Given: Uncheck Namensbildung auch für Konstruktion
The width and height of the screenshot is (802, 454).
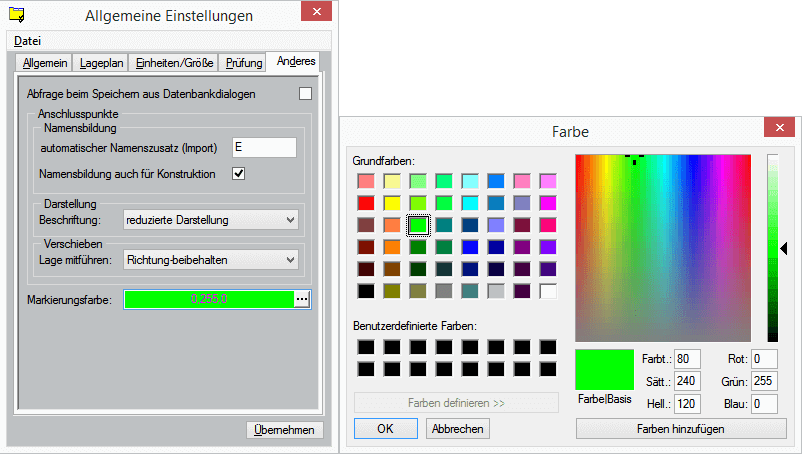Looking at the screenshot, I should coord(238,174).
